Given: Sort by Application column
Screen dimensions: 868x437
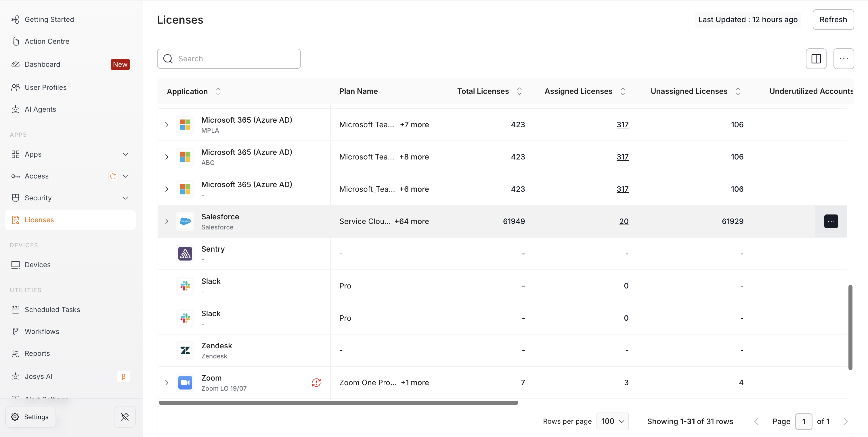Looking at the screenshot, I should coord(218,91).
